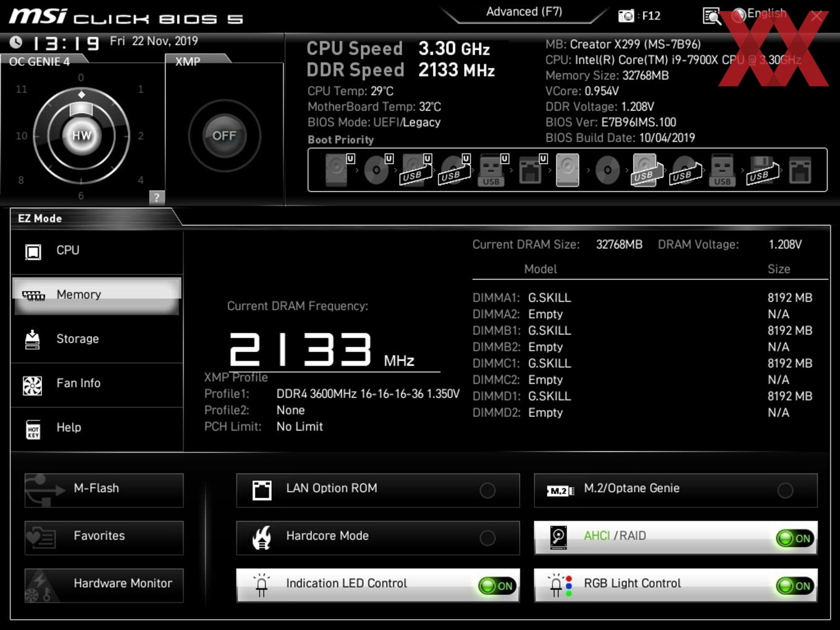Click the BIOS Mode UEFI/Legacy text
840x630 pixels.
tap(374, 122)
